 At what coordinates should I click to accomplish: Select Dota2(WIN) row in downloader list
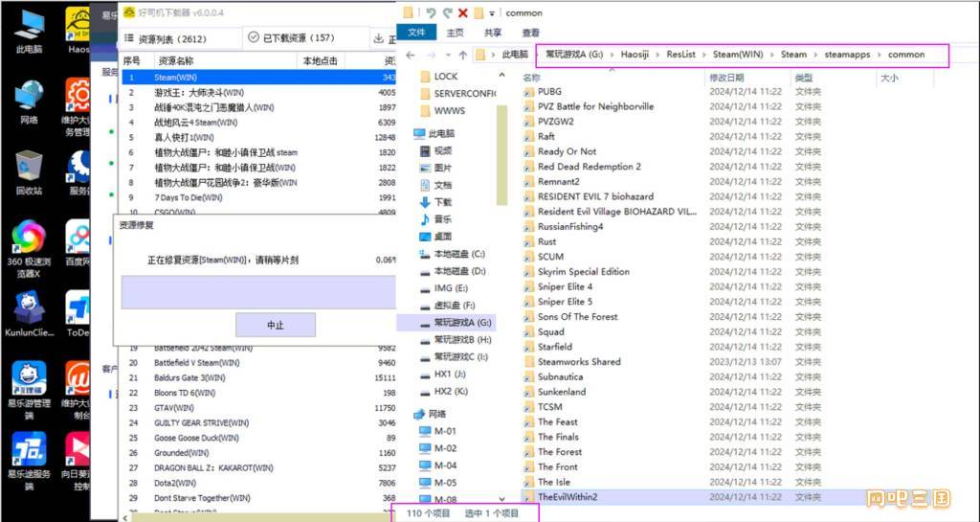pos(258,483)
